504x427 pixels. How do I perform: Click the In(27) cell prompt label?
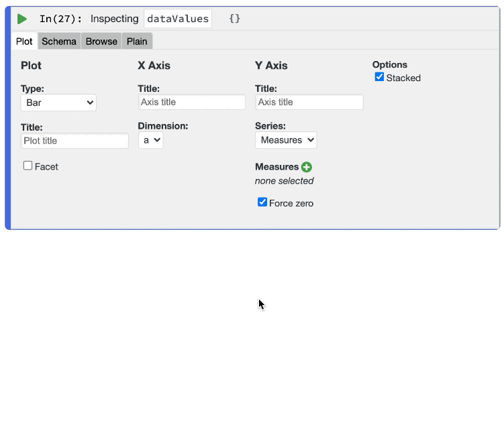60,19
